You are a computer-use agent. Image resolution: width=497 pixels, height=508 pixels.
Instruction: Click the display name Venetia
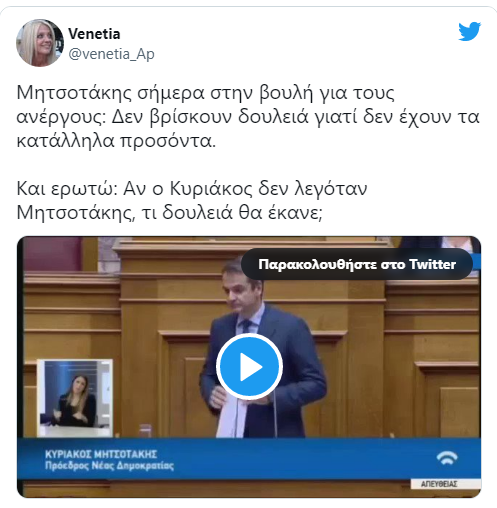click(x=94, y=34)
